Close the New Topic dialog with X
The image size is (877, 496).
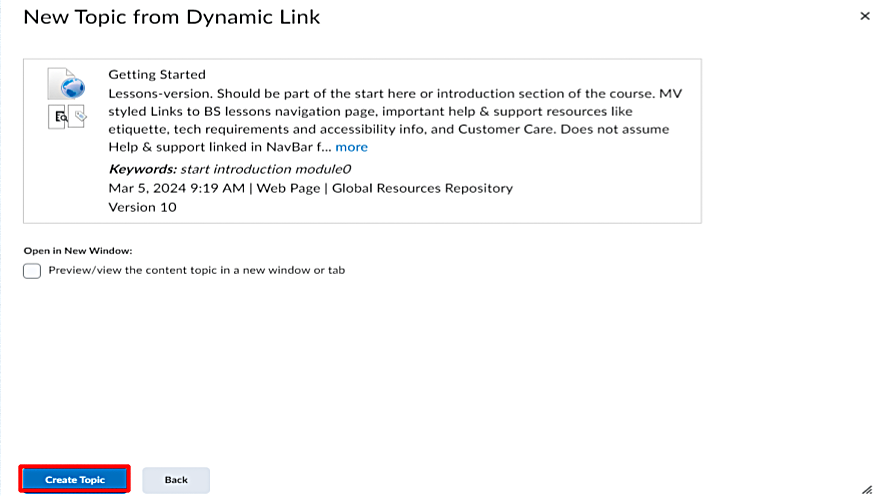865,16
